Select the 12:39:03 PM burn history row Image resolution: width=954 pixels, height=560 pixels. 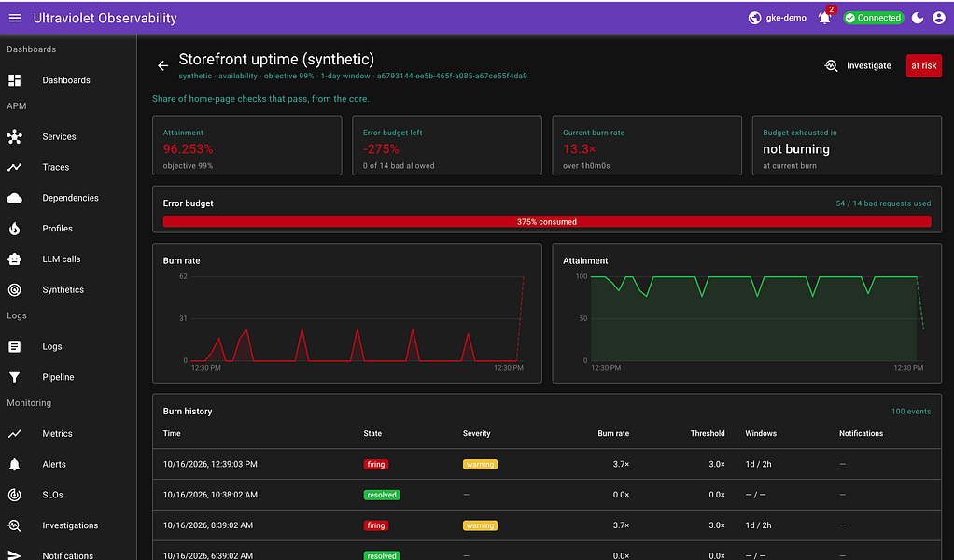[546, 464]
